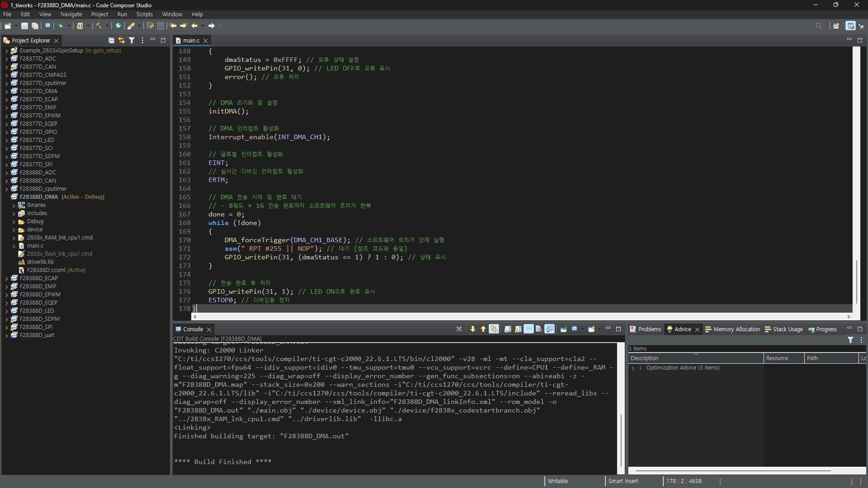Toggle Link with Editor in Project Explorer

click(x=121, y=40)
